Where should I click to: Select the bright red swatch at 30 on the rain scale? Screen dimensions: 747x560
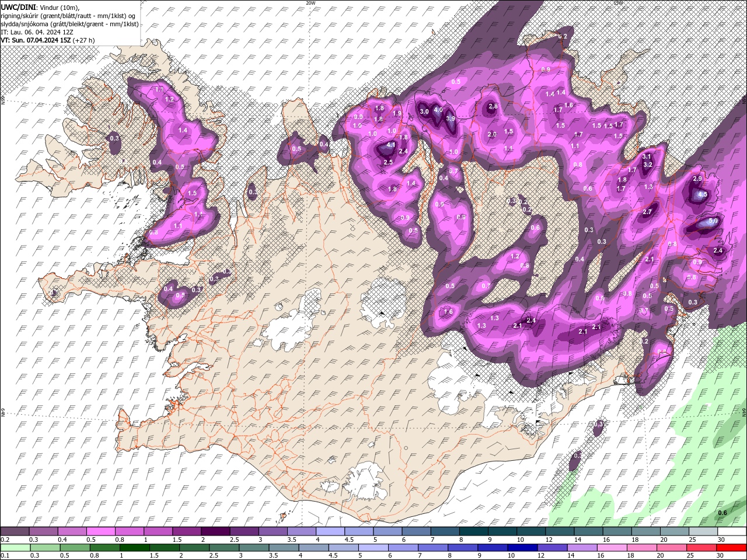731,548
